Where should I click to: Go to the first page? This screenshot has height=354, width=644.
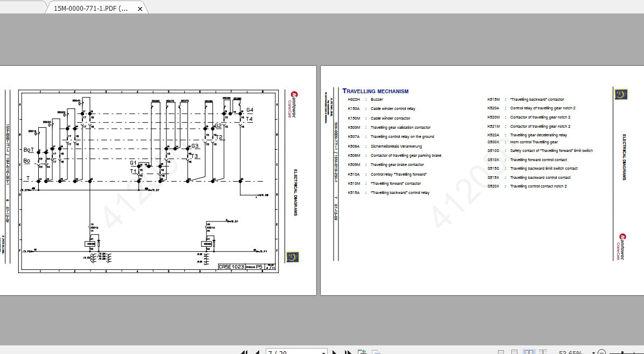coord(244,352)
